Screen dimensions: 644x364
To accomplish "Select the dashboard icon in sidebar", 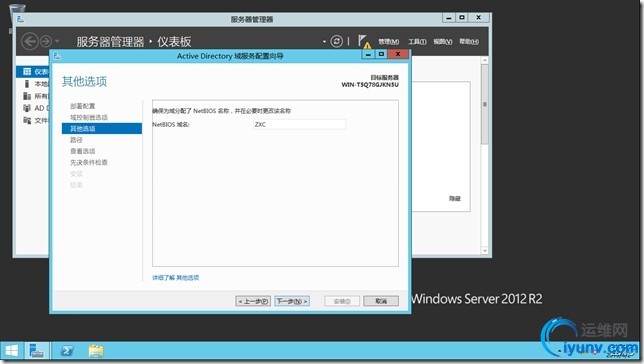I will [x=27, y=72].
